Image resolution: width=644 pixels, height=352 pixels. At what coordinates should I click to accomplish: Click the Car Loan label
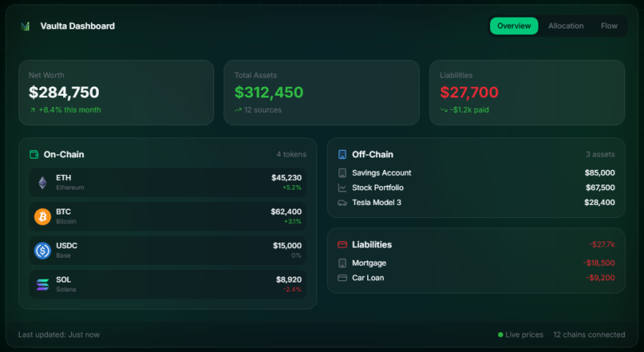click(368, 278)
